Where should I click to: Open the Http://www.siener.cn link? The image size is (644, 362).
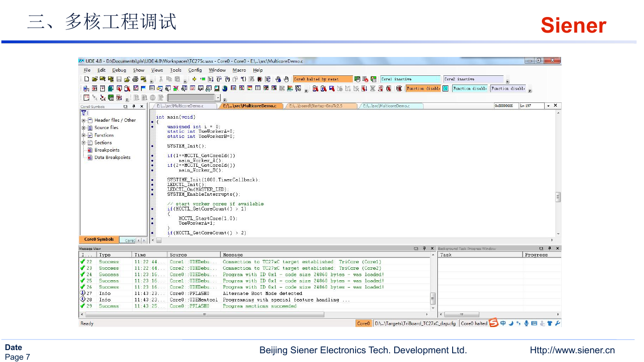pyautogui.click(x=572, y=350)
